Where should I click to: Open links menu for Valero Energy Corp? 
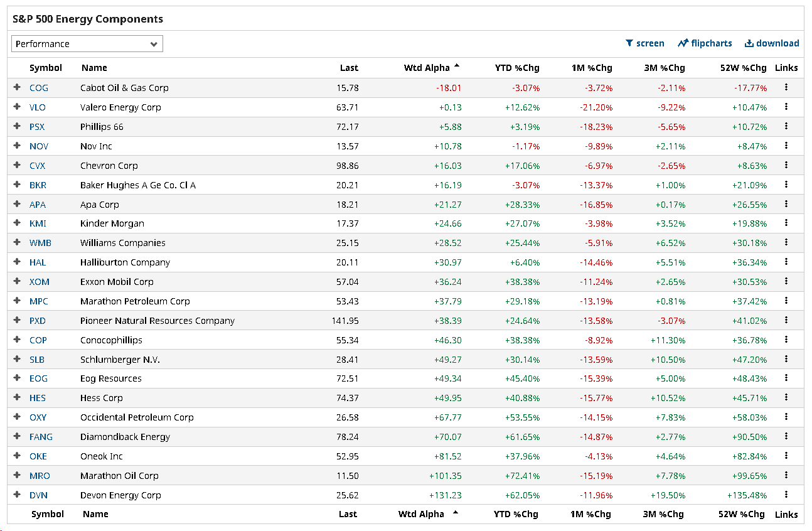point(786,107)
